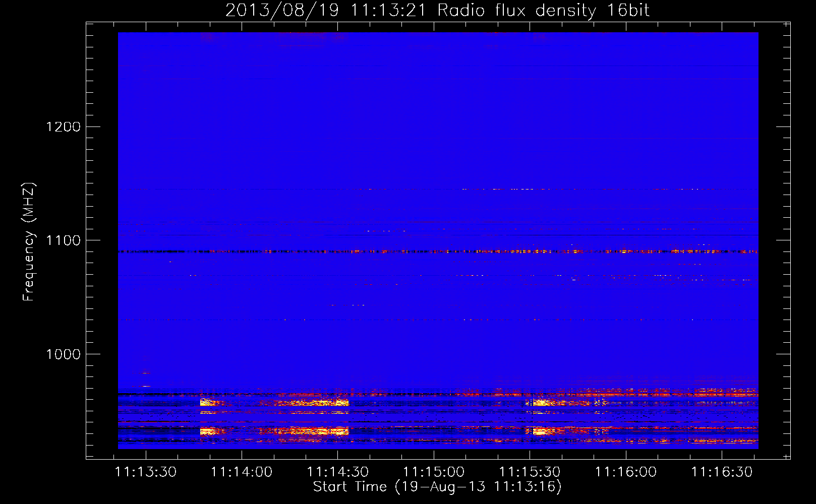This screenshot has height=504, width=816.
Task: Click the 'Start Time (19-Aug-13 11:13:16)' axis label
Action: (x=437, y=487)
